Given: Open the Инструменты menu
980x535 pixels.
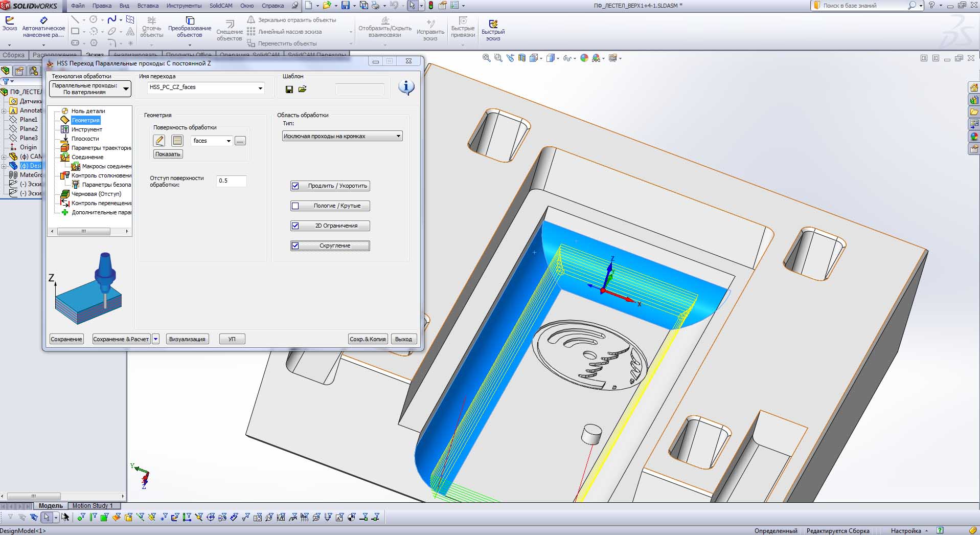Looking at the screenshot, I should click(184, 6).
